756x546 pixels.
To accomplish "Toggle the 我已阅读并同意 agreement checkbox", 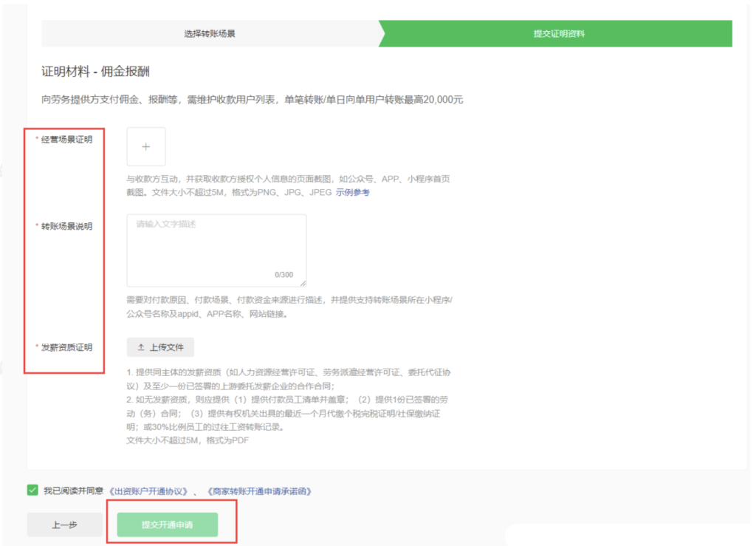I will pyautogui.click(x=32, y=490).
